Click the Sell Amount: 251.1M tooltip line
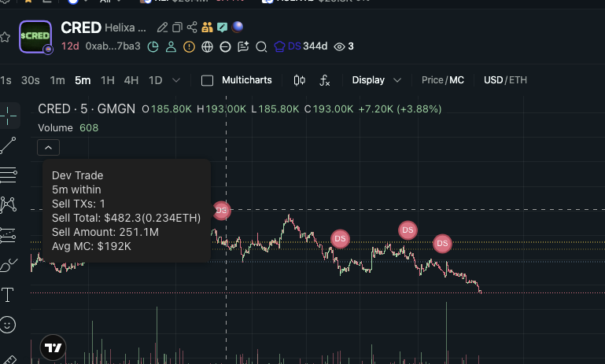 105,232
